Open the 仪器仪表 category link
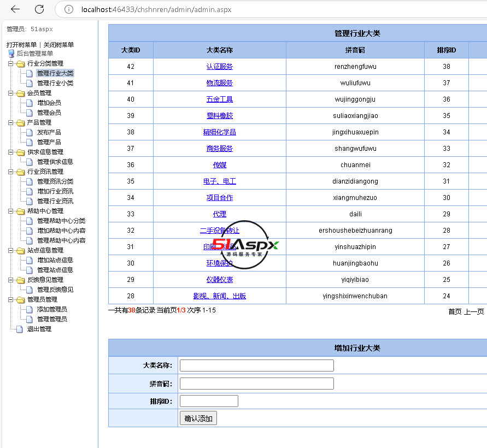This screenshot has width=487, height=448. 220,279
